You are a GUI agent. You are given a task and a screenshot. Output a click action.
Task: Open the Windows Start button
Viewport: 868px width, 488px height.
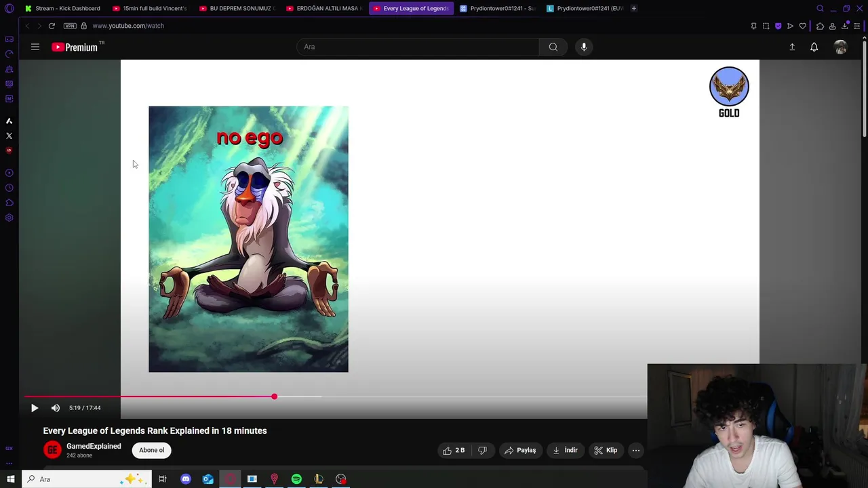coord(10,479)
